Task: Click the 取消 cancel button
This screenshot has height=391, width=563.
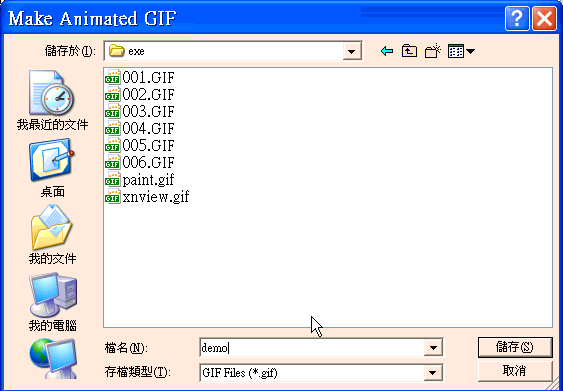Action: (515, 371)
